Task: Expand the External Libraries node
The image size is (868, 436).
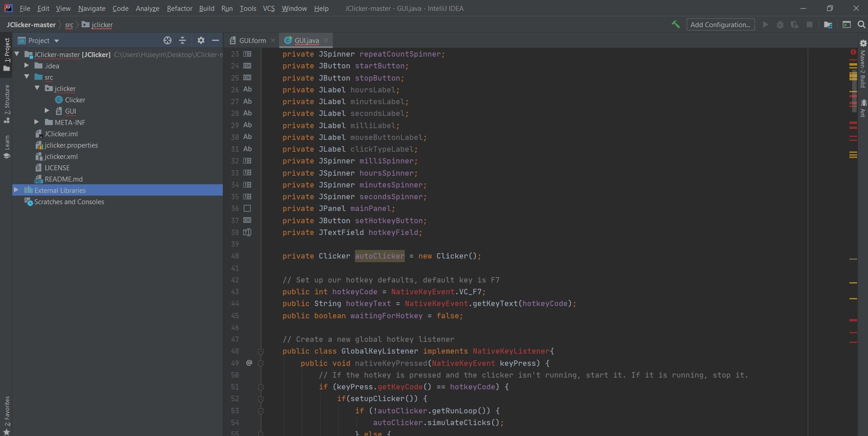Action: 16,190
